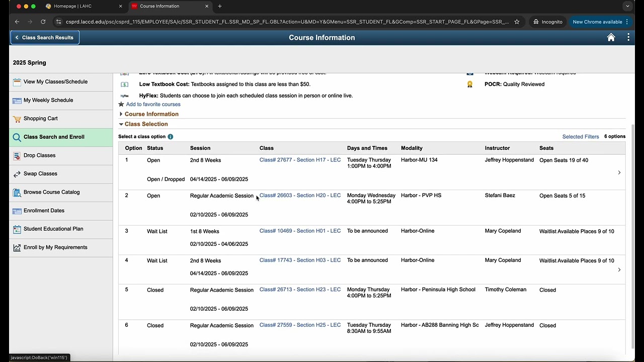Select the Course Information browser tab
Viewport: 644px width, 362px height.
click(170, 6)
